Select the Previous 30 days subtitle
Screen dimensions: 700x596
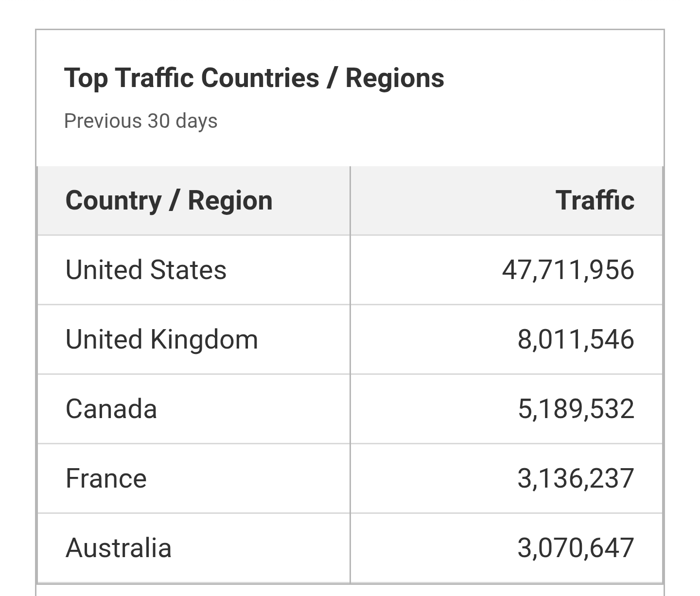point(140,121)
